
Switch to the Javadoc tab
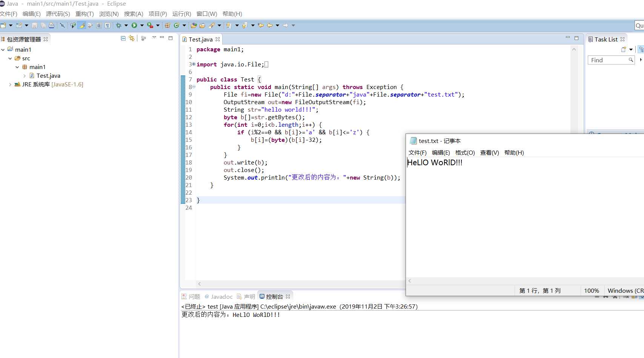click(x=218, y=297)
